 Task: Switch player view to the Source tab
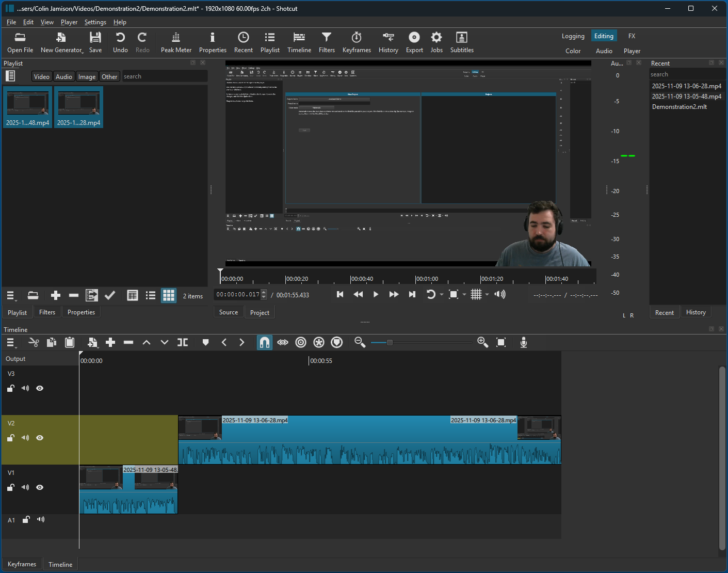pos(228,312)
